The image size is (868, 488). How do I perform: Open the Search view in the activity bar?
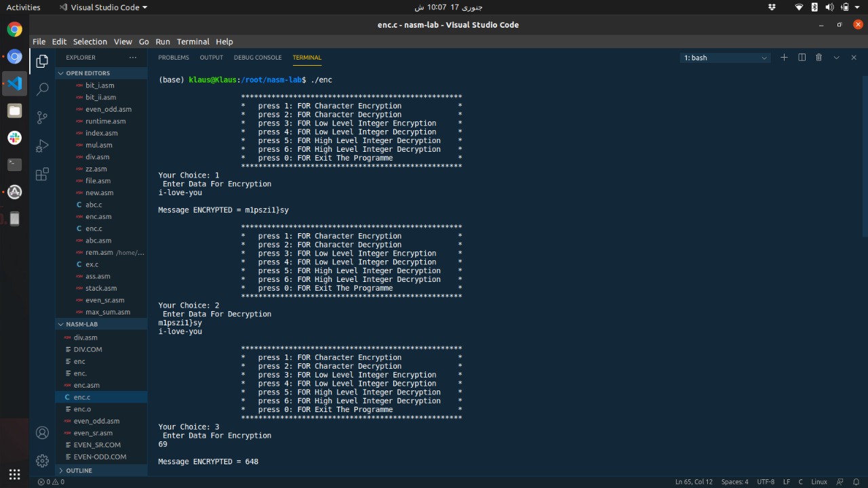[x=42, y=89]
